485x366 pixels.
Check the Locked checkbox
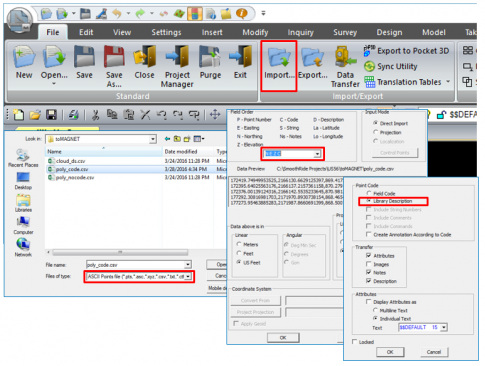coord(355,342)
